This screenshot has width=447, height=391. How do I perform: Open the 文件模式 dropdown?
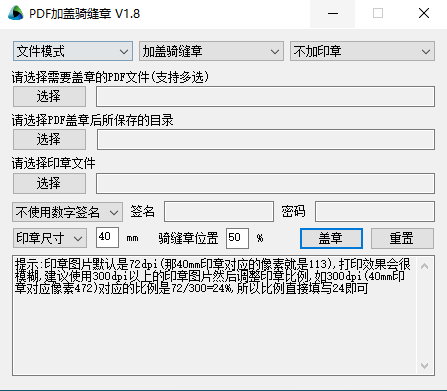tap(73, 51)
